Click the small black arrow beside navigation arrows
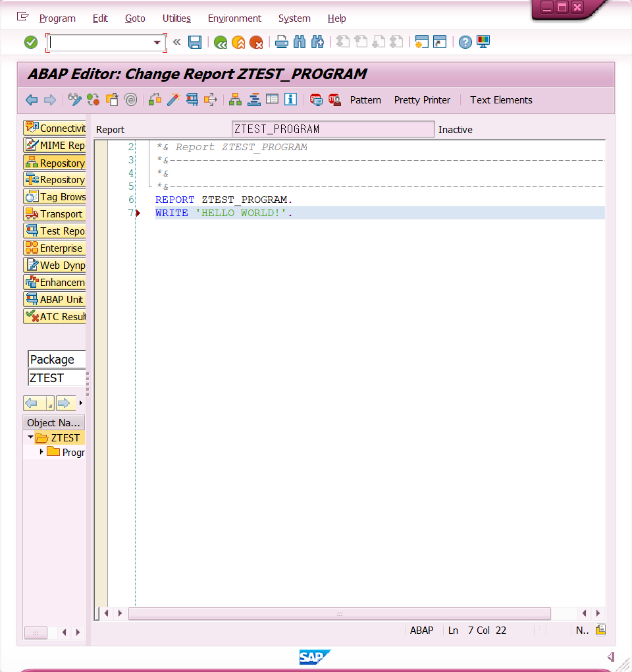 click(x=80, y=403)
